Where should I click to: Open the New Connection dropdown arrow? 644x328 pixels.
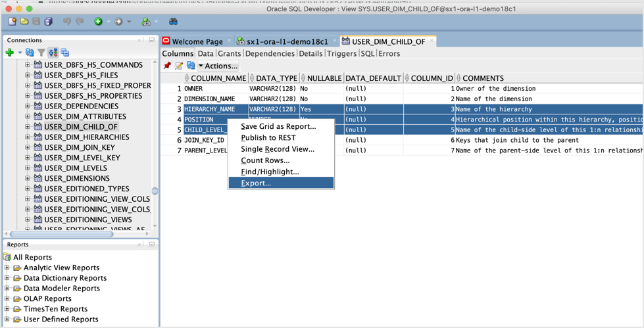(x=20, y=53)
